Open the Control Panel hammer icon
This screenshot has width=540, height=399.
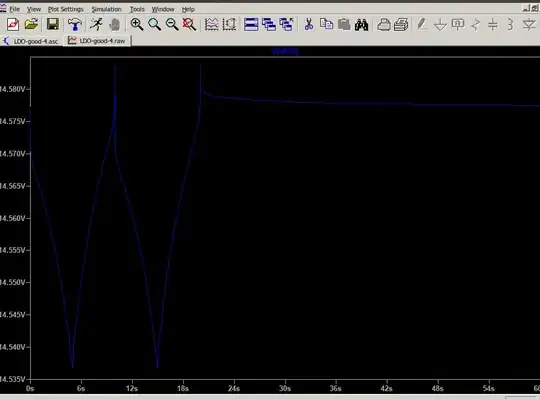(x=74, y=24)
